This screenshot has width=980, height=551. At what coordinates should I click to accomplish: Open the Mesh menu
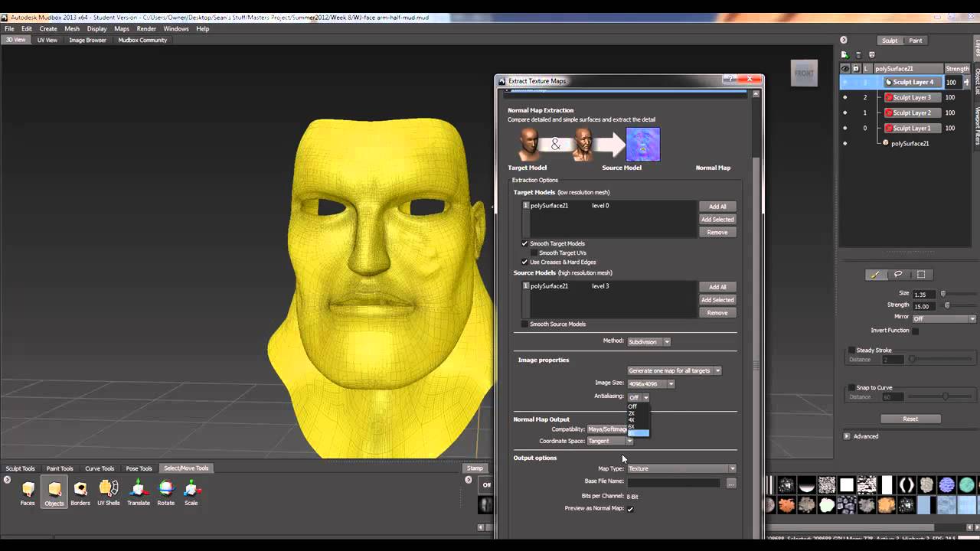(72, 28)
